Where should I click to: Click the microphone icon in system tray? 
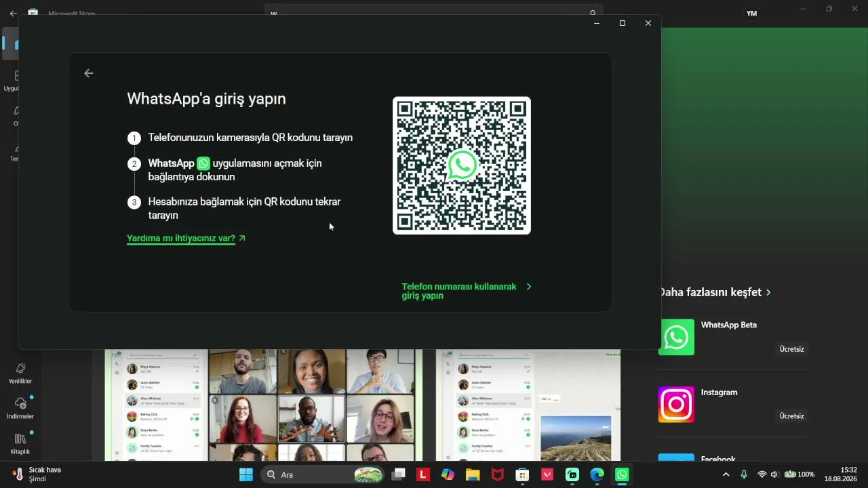click(x=744, y=474)
